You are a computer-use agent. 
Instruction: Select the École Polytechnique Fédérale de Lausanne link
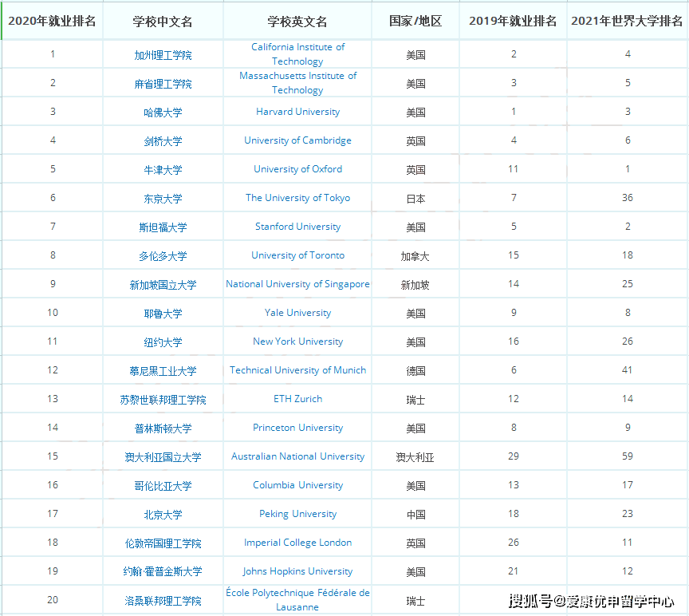(x=297, y=601)
